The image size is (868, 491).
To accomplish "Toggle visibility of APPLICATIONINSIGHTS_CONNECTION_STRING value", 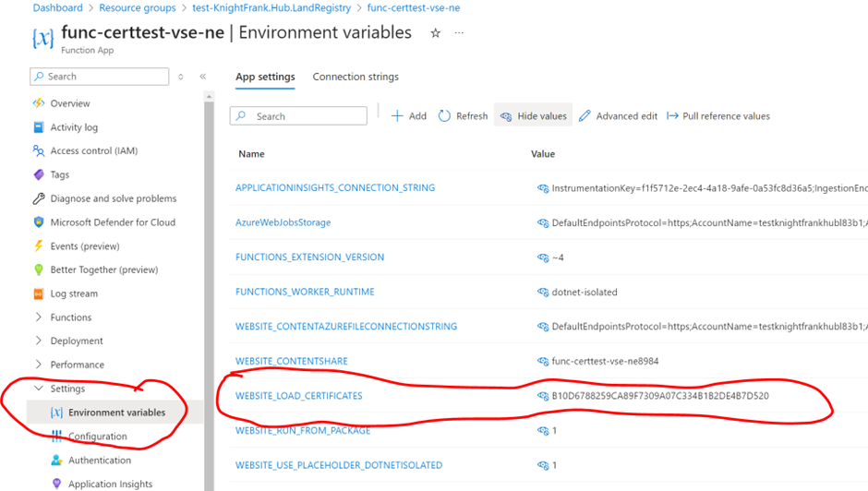I will [543, 188].
